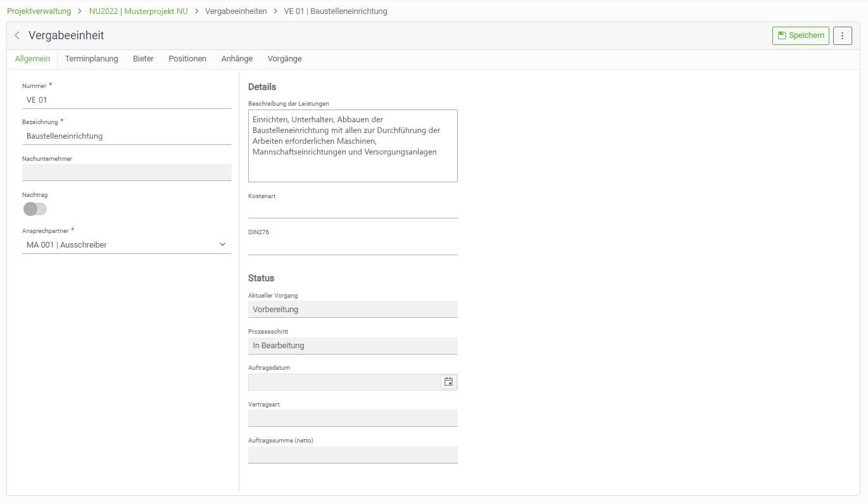Viewport: 868px width, 504px height.
Task: Save with the Speichern button
Action: (800, 35)
